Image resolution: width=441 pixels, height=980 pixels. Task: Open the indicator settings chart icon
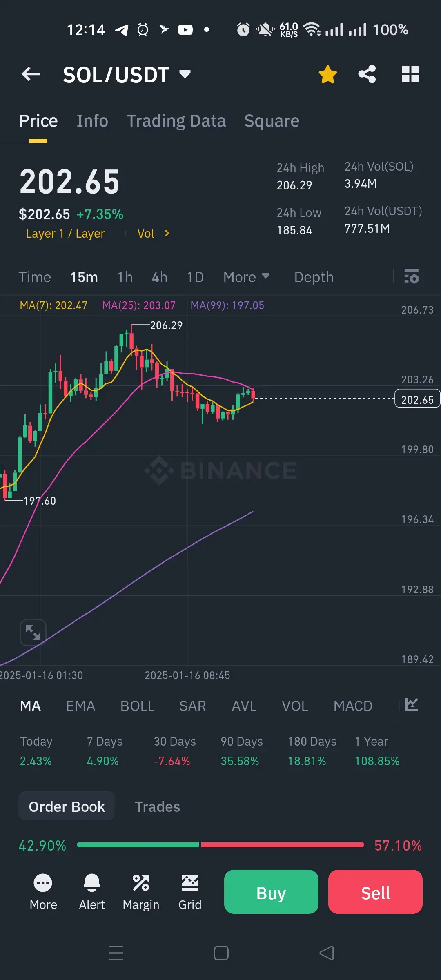click(412, 705)
